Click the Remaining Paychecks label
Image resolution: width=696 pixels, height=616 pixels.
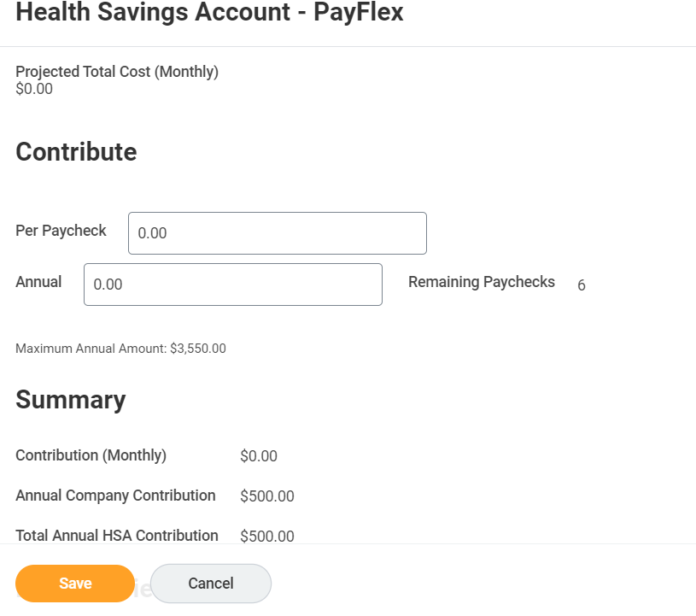pos(481,282)
